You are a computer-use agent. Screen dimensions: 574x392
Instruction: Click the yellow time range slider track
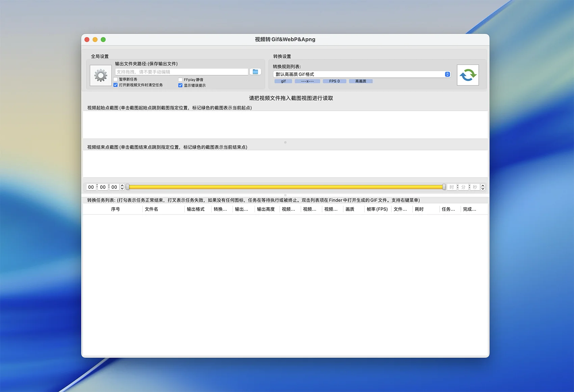(x=285, y=187)
